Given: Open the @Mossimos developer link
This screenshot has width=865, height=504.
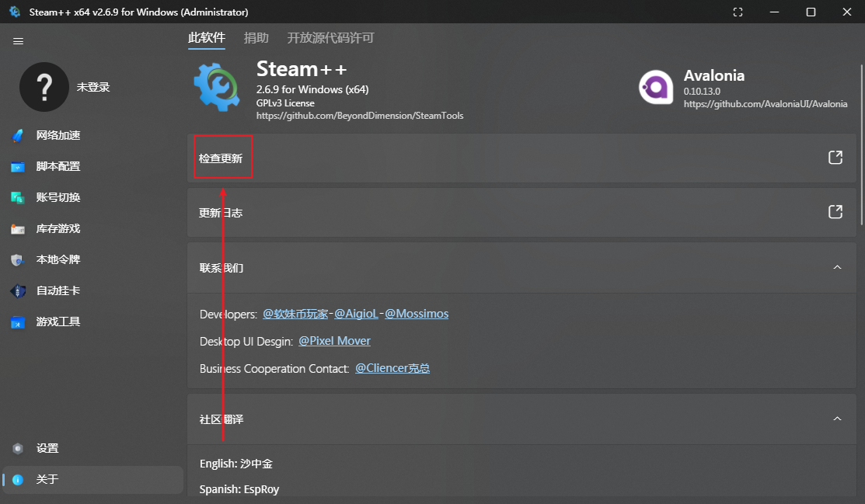Looking at the screenshot, I should click(x=417, y=314).
